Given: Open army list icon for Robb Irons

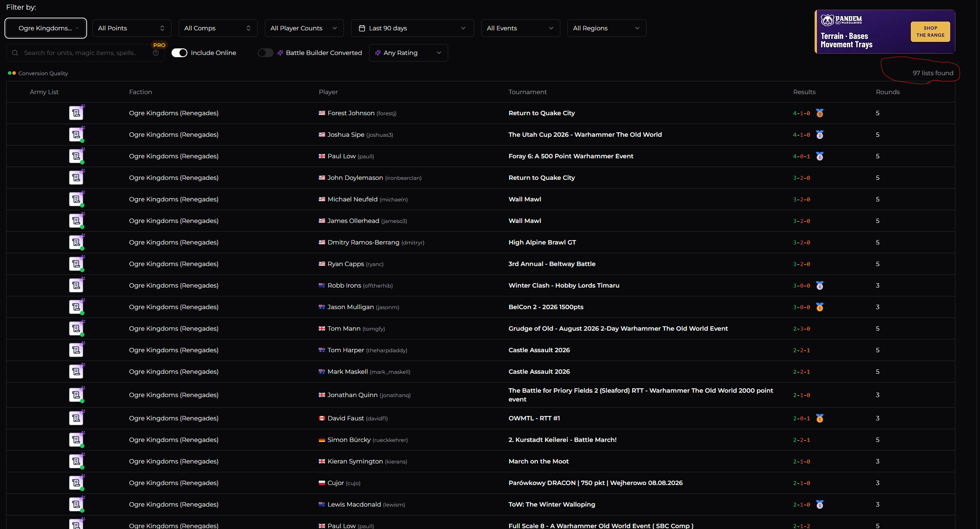Looking at the screenshot, I should [77, 285].
